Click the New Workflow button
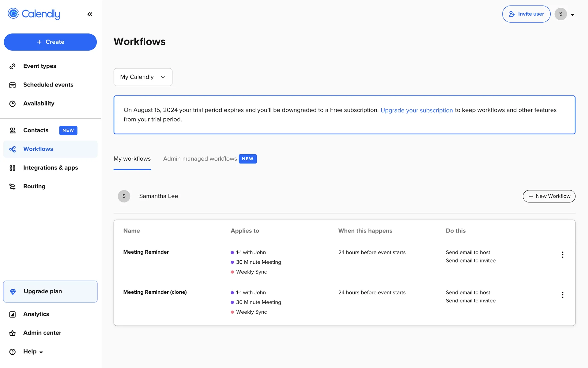This screenshot has width=588, height=368. 549,196
